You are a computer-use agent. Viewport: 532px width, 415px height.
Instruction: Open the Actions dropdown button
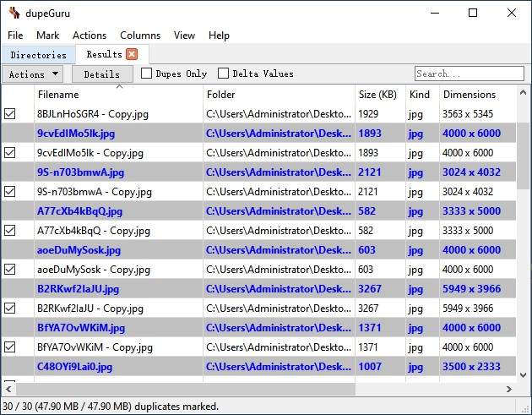tap(34, 74)
